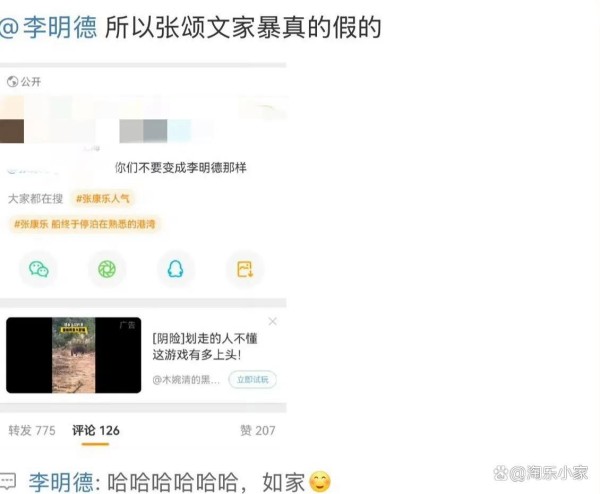The image size is (600, 494).
Task: Click the ad video thumbnail
Action: coord(73,355)
